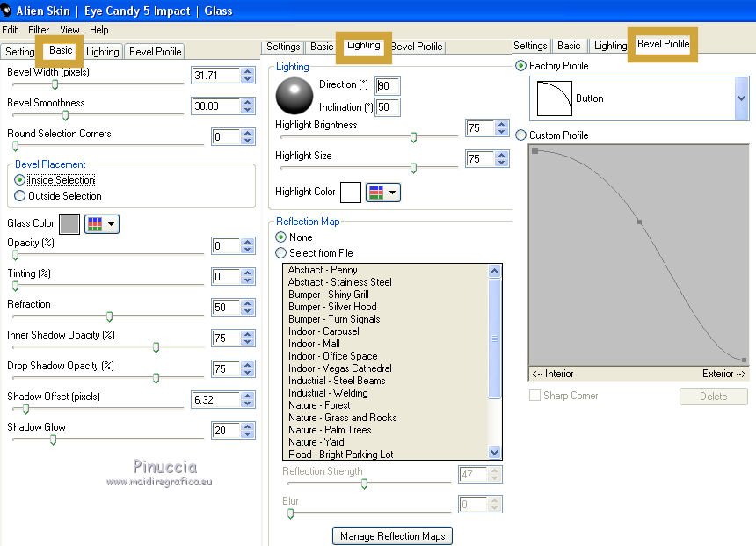Click the Alien Skin title bar icon
The width and height of the screenshot is (756, 546).
tap(7, 10)
